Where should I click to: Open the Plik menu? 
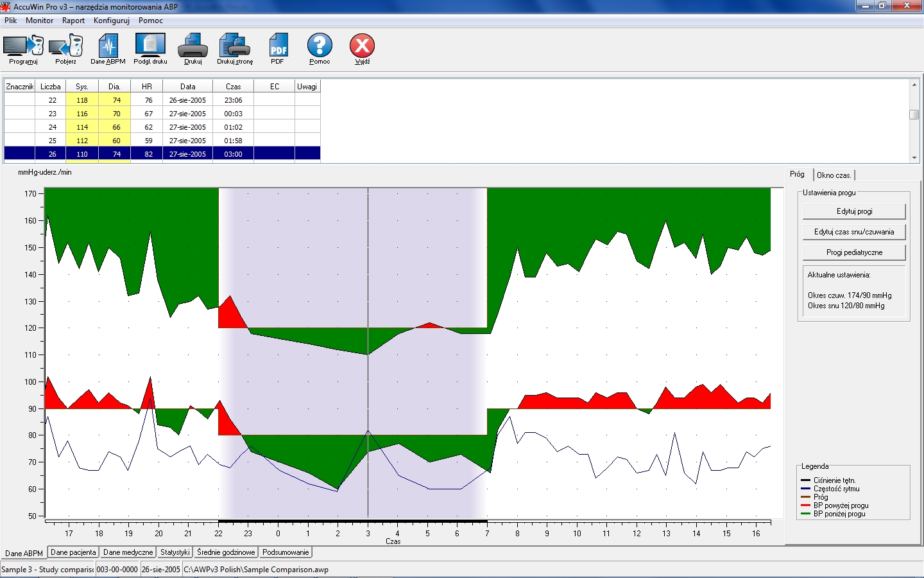tap(10, 21)
